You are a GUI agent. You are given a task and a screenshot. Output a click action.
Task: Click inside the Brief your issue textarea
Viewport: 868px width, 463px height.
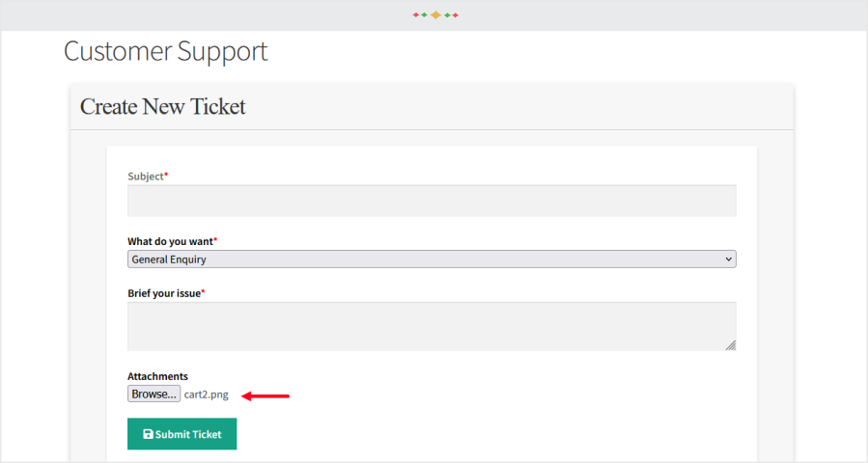click(x=432, y=326)
